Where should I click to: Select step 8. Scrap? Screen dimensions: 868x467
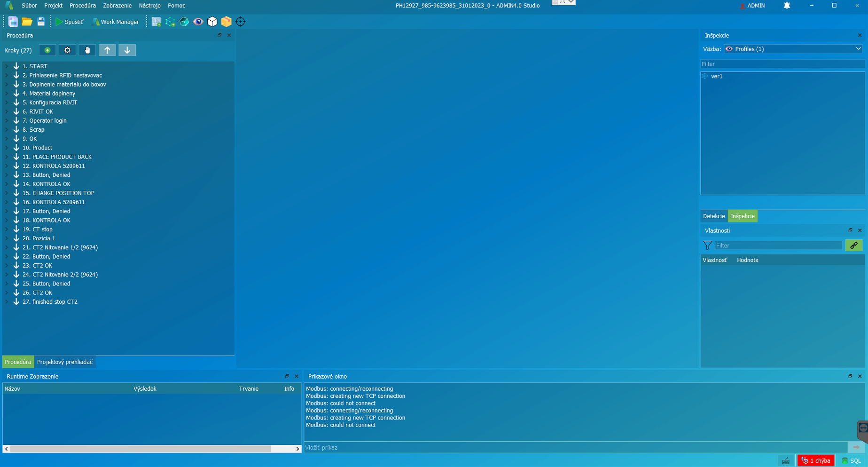pyautogui.click(x=33, y=130)
